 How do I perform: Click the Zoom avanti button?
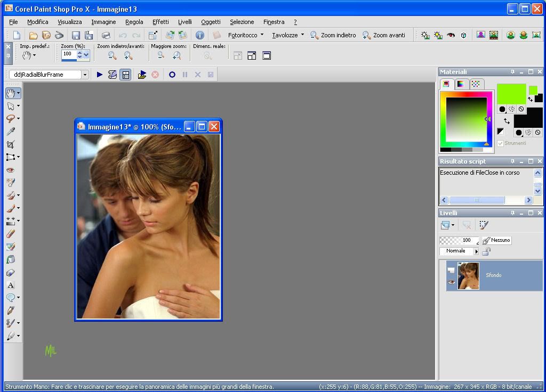(x=384, y=35)
